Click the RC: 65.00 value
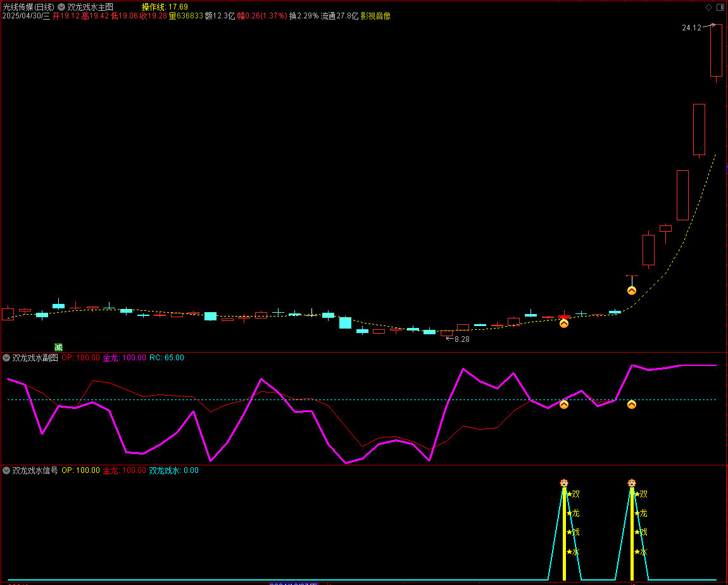This screenshot has height=585, width=728. point(166,358)
